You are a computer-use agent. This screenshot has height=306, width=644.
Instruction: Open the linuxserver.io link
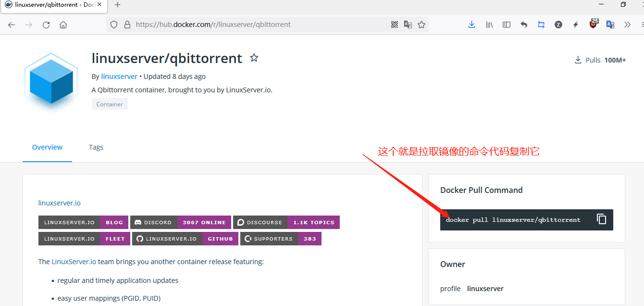click(x=60, y=203)
